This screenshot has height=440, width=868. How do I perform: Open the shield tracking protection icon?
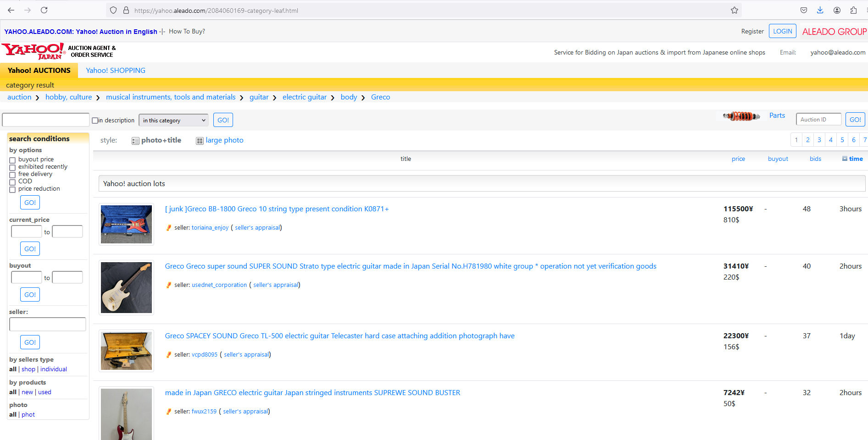113,10
